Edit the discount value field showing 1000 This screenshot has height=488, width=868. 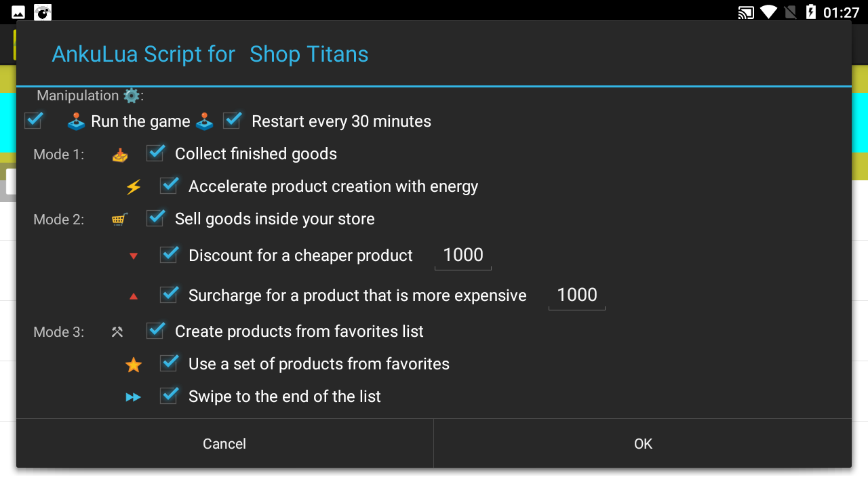(x=463, y=256)
